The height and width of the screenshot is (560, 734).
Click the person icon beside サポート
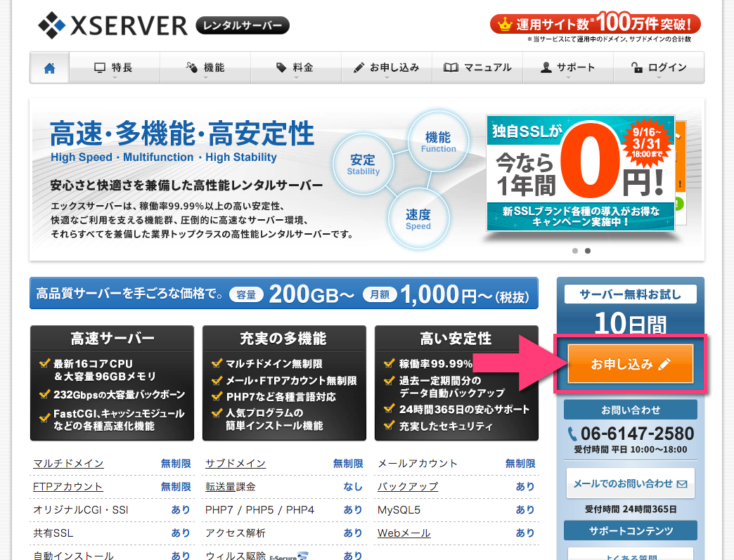[546, 67]
